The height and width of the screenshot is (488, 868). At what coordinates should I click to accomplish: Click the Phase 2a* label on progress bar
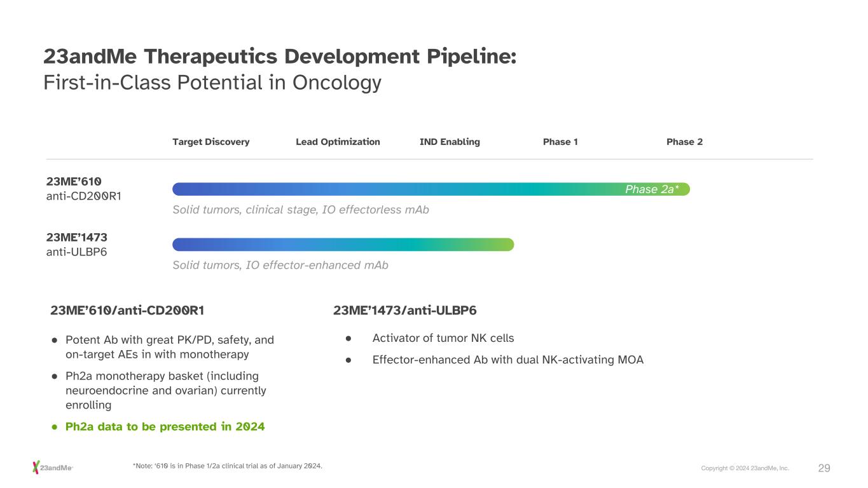click(x=652, y=189)
